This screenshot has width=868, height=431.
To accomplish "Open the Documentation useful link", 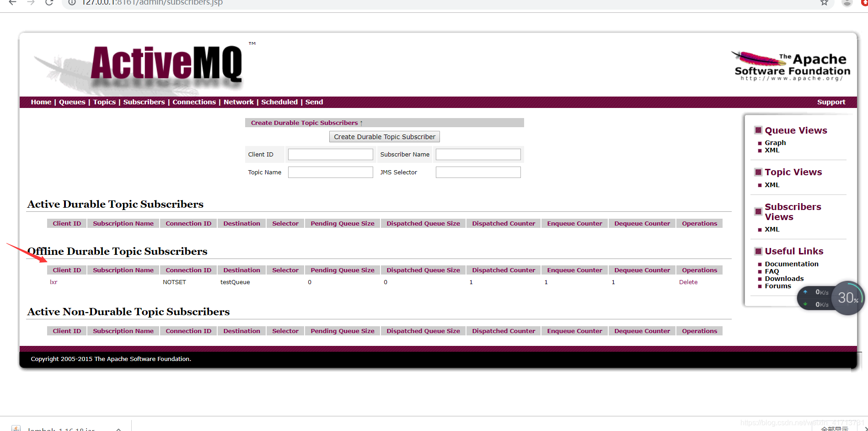I will point(792,264).
